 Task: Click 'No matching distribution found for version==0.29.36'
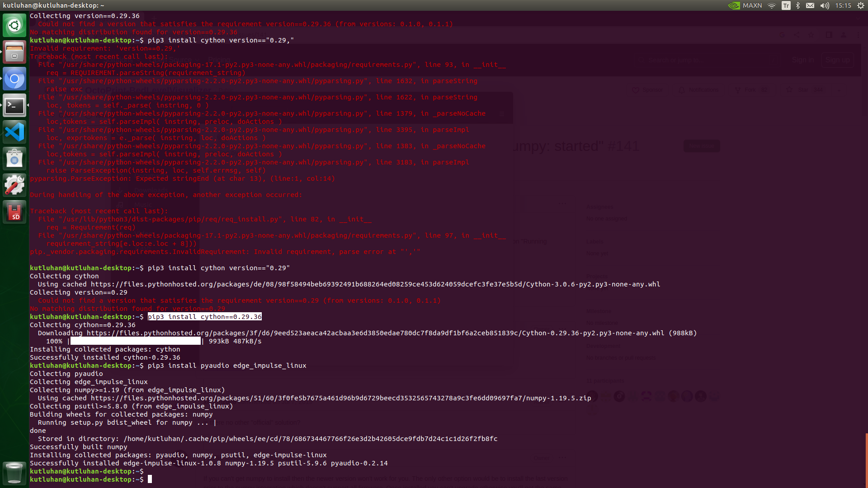(x=134, y=32)
